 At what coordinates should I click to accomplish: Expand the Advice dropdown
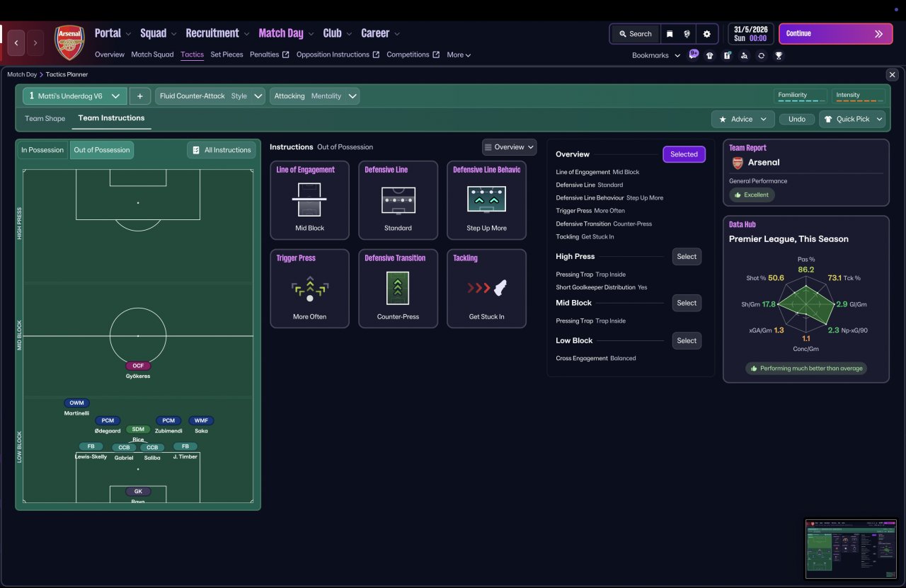[742, 119]
